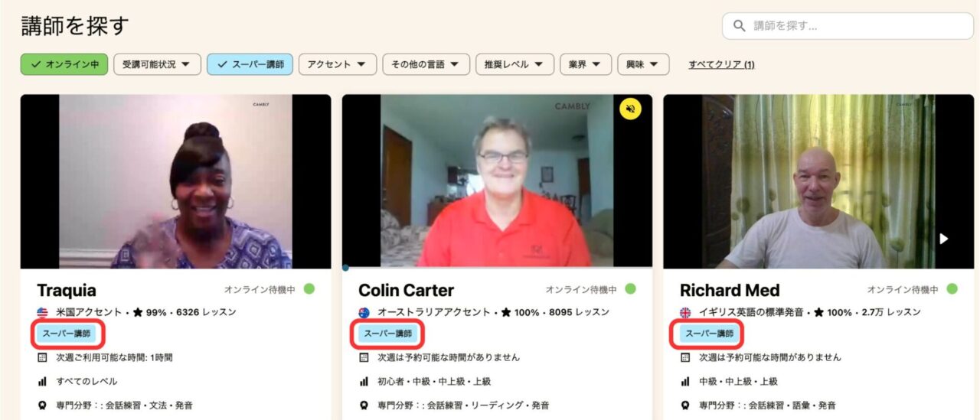The image size is (980, 420).
Task: Play Richard Med's intro video
Action: point(943,239)
